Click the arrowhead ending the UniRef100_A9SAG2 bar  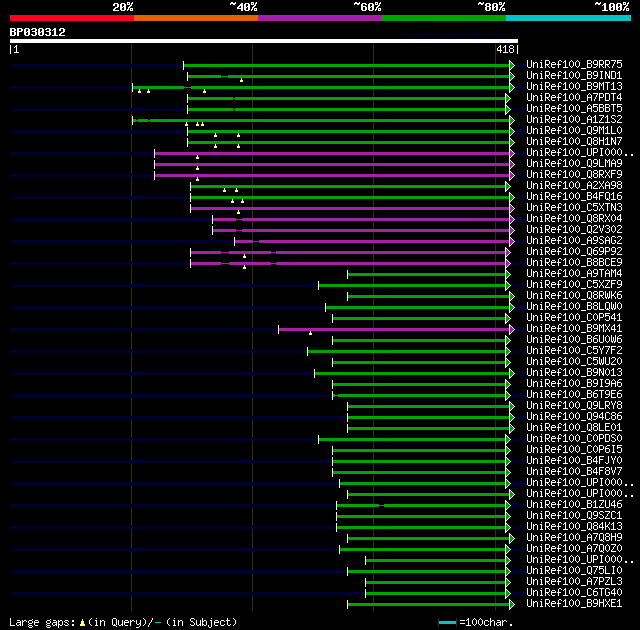pyautogui.click(x=512, y=242)
